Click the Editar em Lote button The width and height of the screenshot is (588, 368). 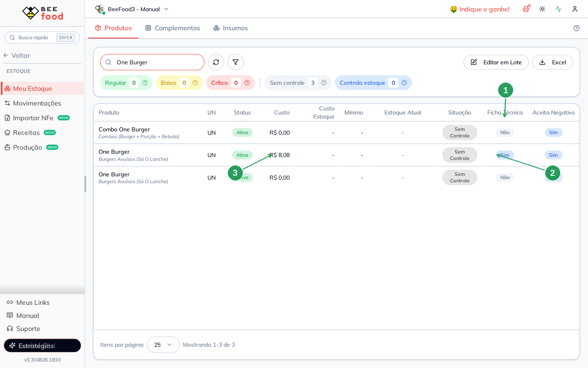point(496,62)
